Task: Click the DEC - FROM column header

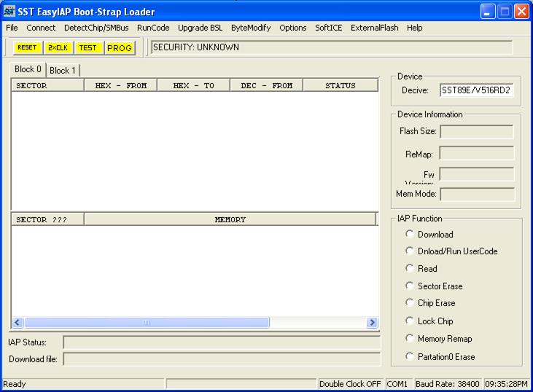Action: click(267, 85)
